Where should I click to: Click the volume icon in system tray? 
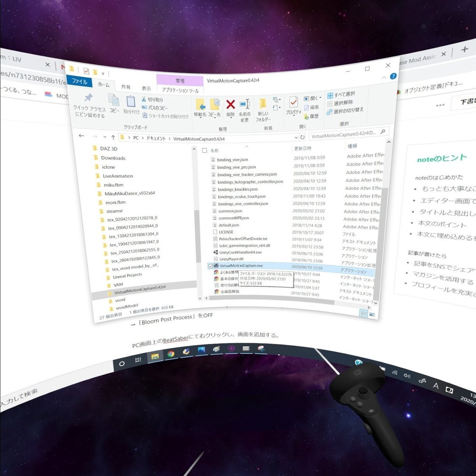pos(407,375)
